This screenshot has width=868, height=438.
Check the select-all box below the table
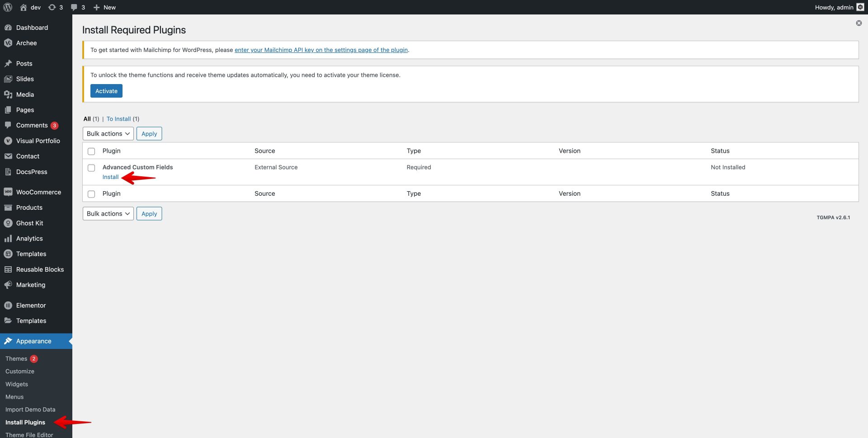pyautogui.click(x=91, y=193)
